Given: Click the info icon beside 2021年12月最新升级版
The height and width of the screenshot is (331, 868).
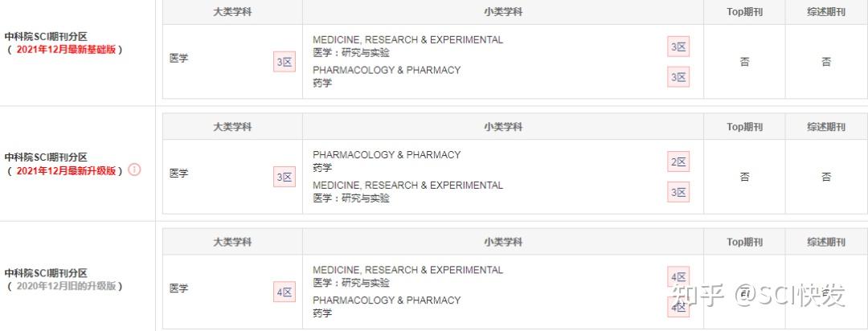Looking at the screenshot, I should (x=134, y=170).
